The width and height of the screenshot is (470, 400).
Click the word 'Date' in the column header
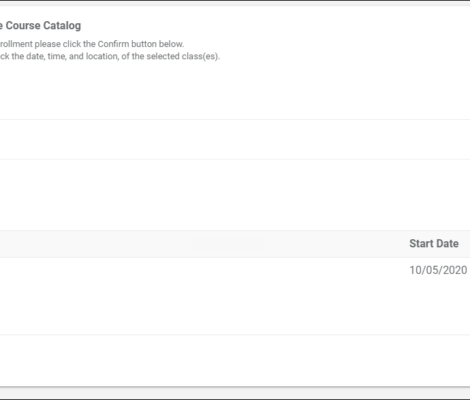(447, 244)
